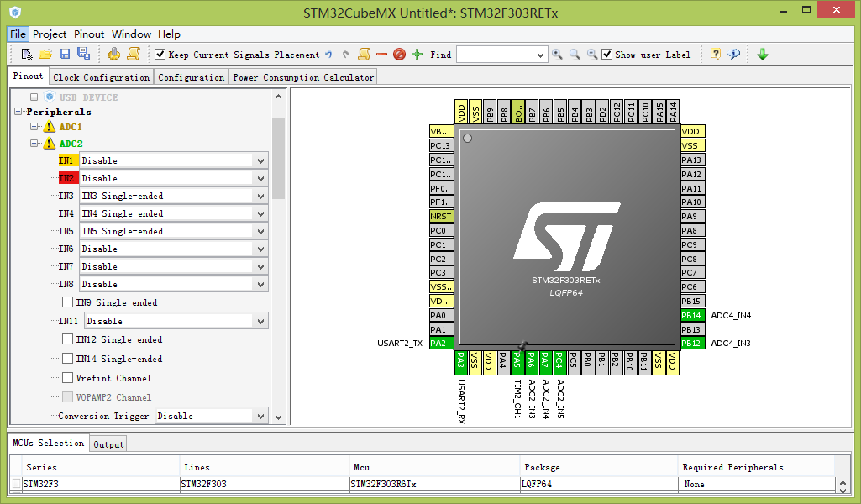This screenshot has width=861, height=504.
Task: Collapse the ADC2 tree node
Action: pyautogui.click(x=34, y=144)
